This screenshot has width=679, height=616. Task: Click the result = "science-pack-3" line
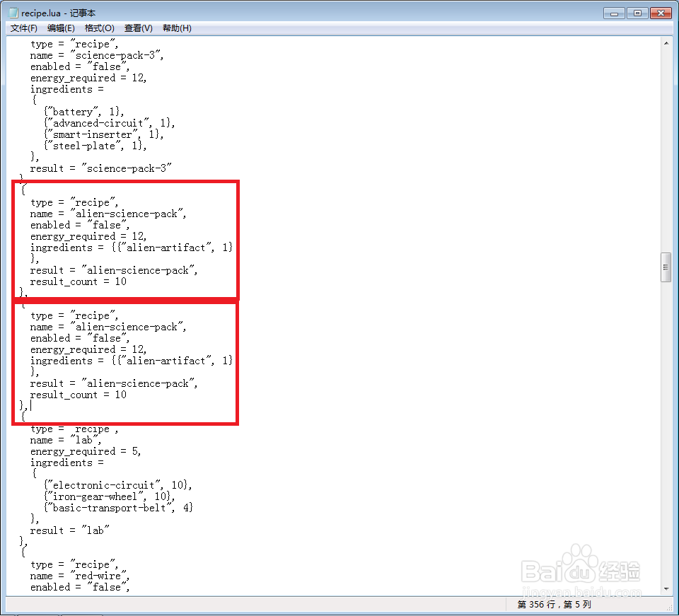coord(101,168)
